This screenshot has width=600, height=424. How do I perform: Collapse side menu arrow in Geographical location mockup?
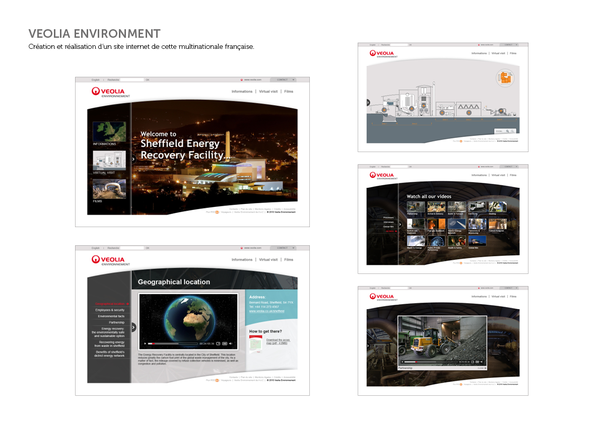134,327
